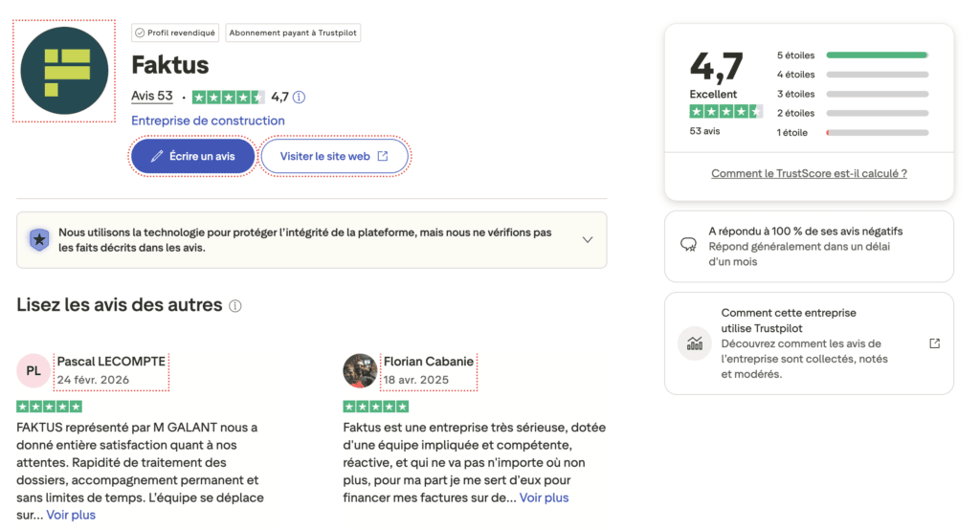Click the checkmark icon in Profil revendiqué badge
This screenshot has height=530, width=980.
140,33
